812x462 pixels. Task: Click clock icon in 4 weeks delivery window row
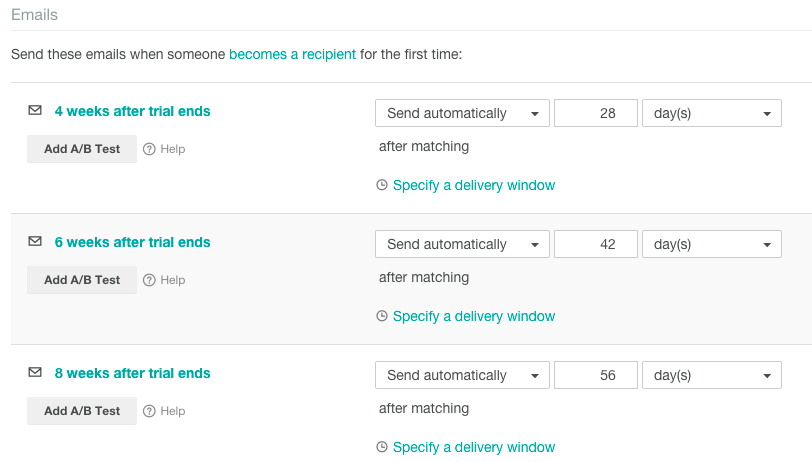click(382, 185)
